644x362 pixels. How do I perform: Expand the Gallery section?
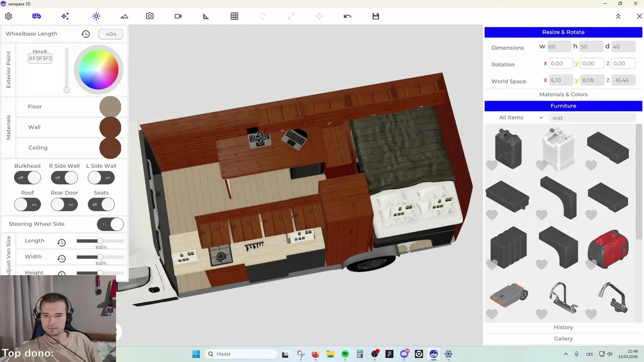coord(563,339)
